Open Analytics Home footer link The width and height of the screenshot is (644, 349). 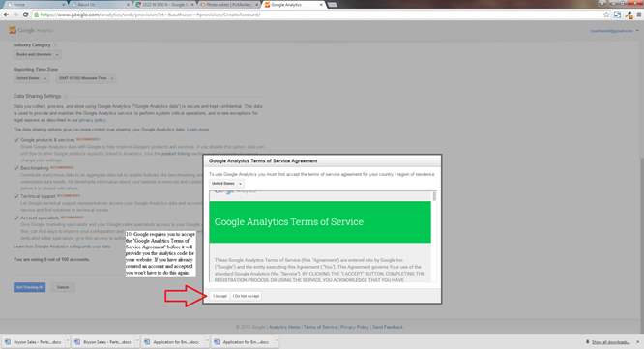[284, 327]
